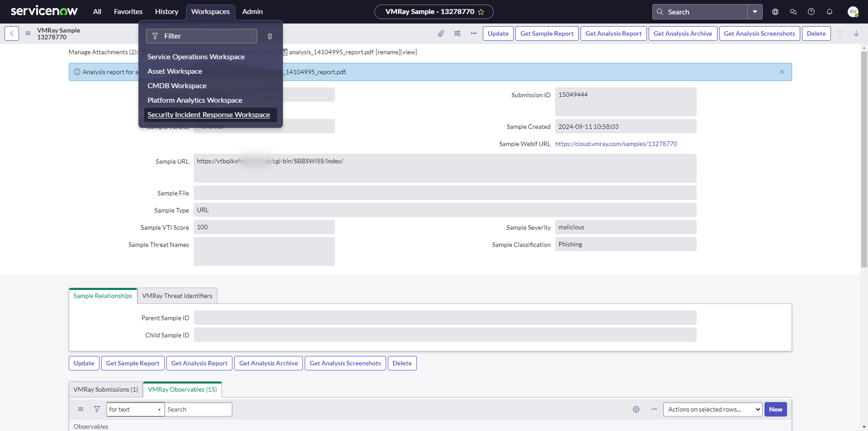Switch to Sample Relationships tab

[103, 296]
